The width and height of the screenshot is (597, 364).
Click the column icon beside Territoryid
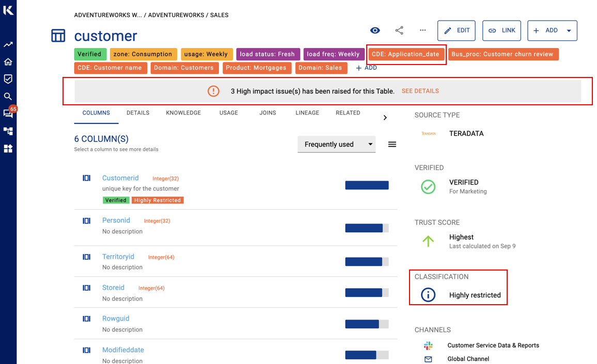click(x=86, y=257)
